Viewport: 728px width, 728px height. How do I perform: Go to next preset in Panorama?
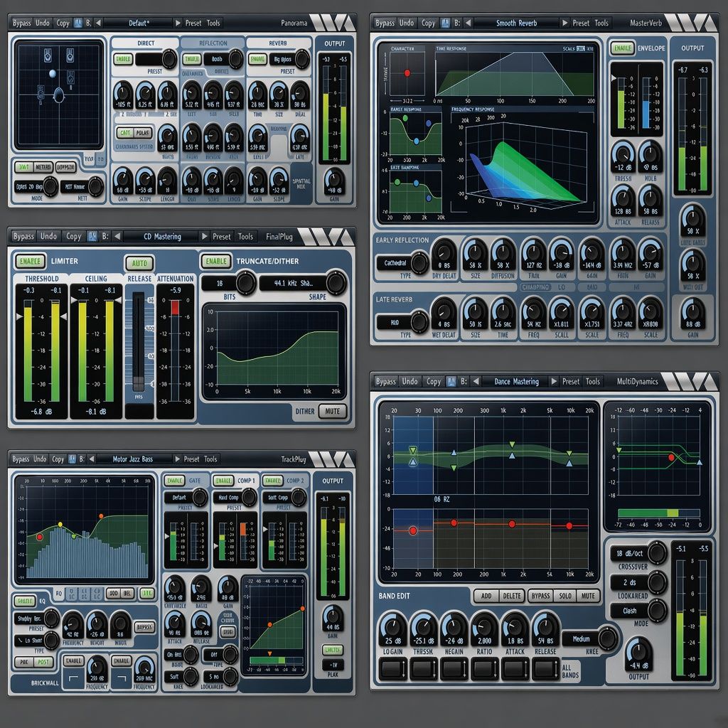click(x=177, y=23)
